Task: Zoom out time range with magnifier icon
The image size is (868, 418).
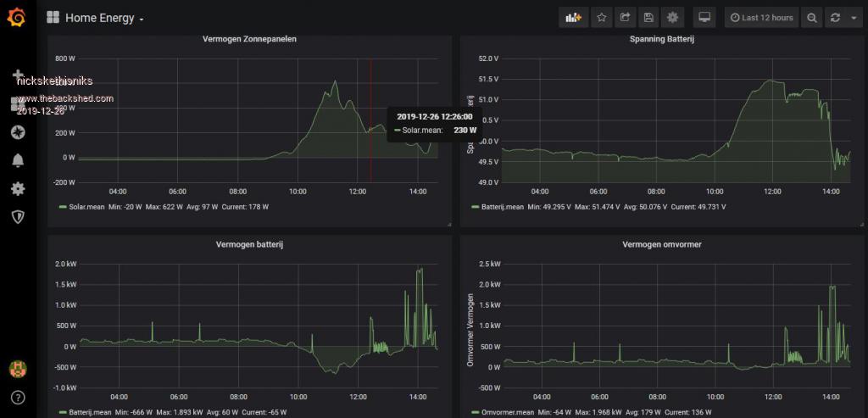Action: coord(812,17)
